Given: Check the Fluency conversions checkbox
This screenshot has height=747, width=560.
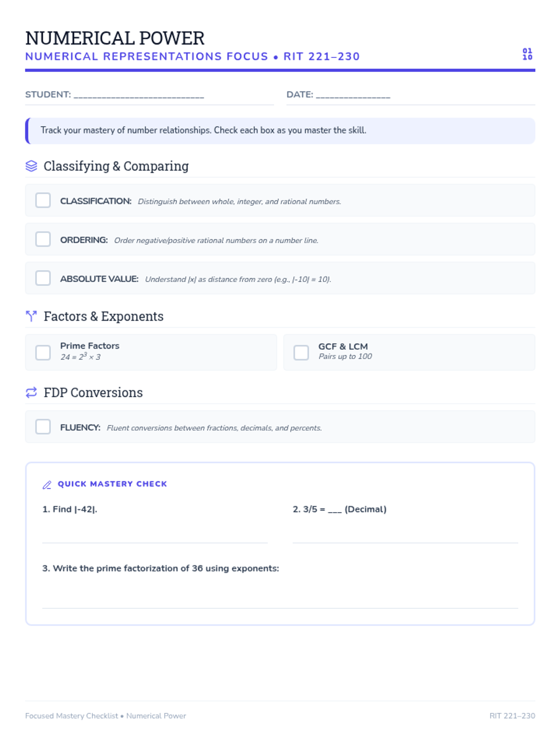Looking at the screenshot, I should coord(43,426).
